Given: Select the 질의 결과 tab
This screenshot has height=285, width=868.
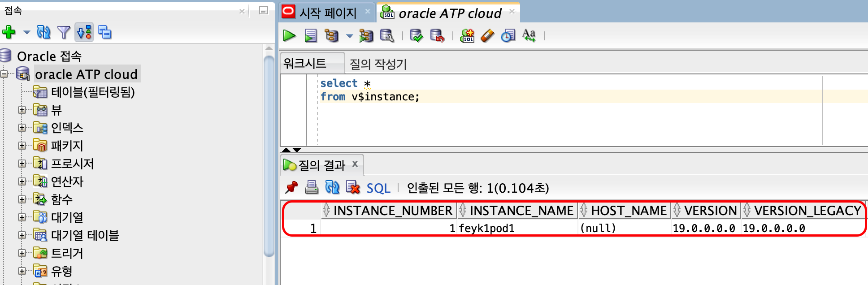Looking at the screenshot, I should point(321,165).
